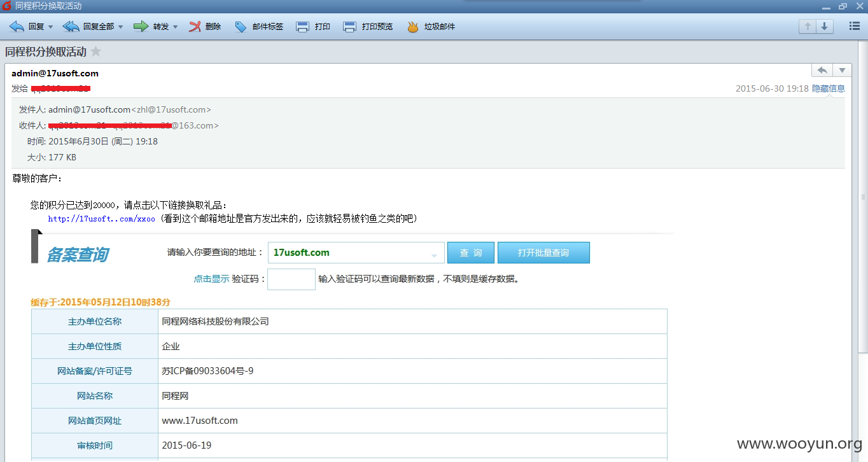This screenshot has width=868, height=462.
Task: Click the 查询 search button
Action: 470,253
